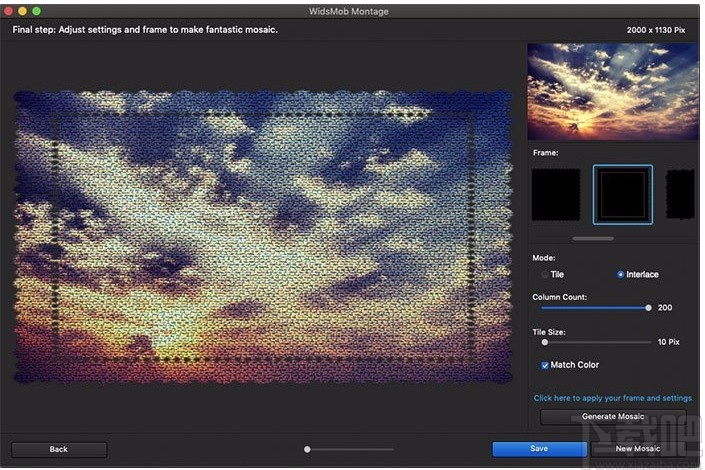Select the left wavy-edge frame thumbnail
Screen dimensions: 705x470
tap(555, 195)
